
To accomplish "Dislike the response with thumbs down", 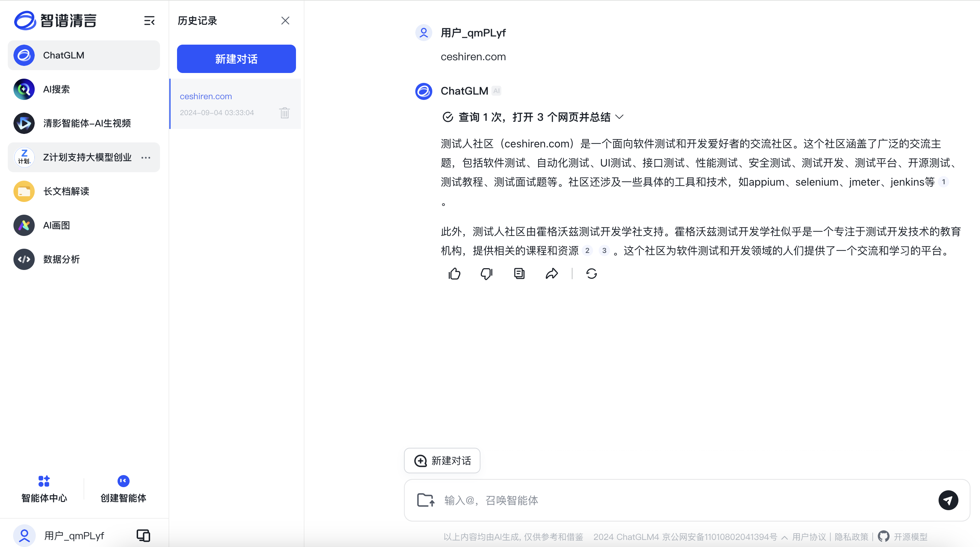I will pyautogui.click(x=486, y=273).
